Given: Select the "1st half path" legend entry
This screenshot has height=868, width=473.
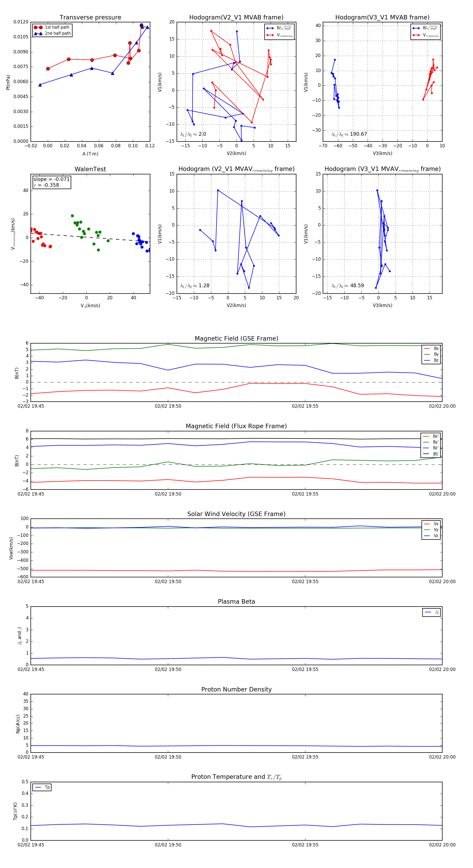Looking at the screenshot, I should [x=52, y=27].
